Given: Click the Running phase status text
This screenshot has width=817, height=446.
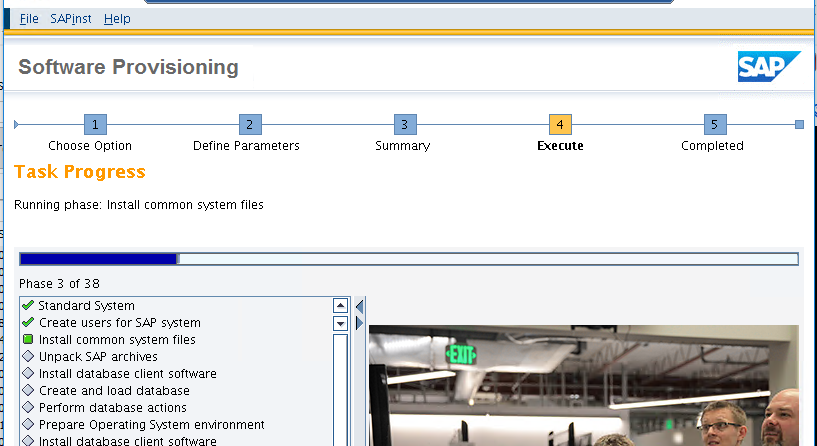Looking at the screenshot, I should [x=139, y=205].
